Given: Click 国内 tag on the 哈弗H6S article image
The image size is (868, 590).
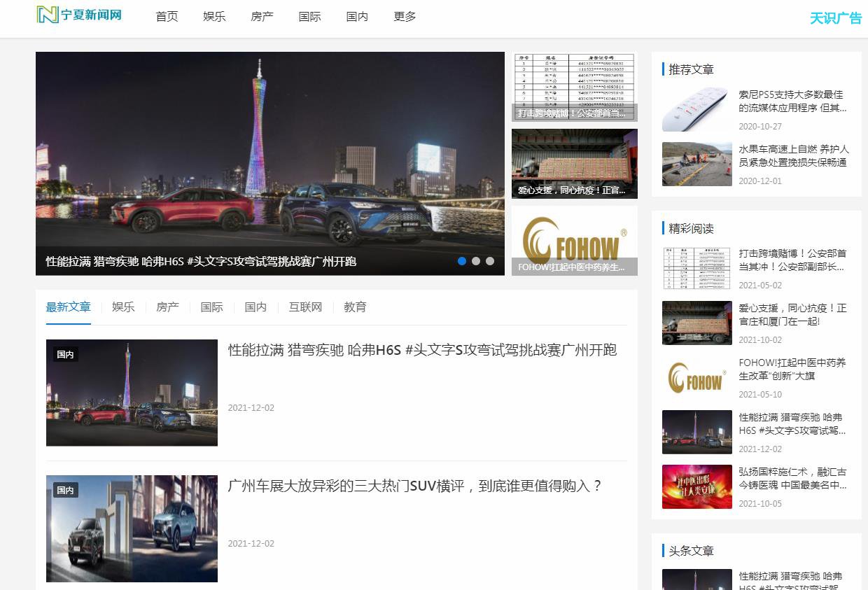Looking at the screenshot, I should (x=66, y=354).
